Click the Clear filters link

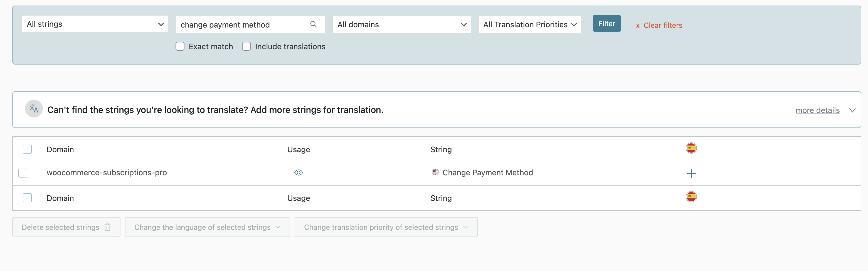[659, 25]
